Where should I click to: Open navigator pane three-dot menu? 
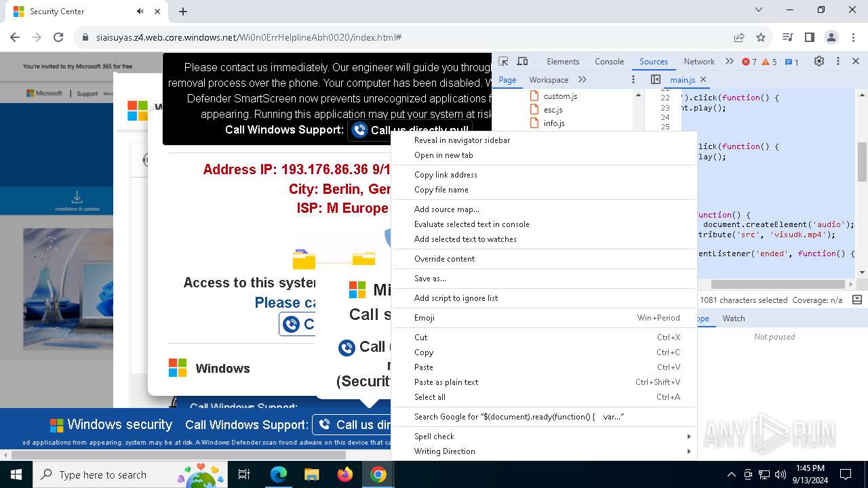pos(633,79)
